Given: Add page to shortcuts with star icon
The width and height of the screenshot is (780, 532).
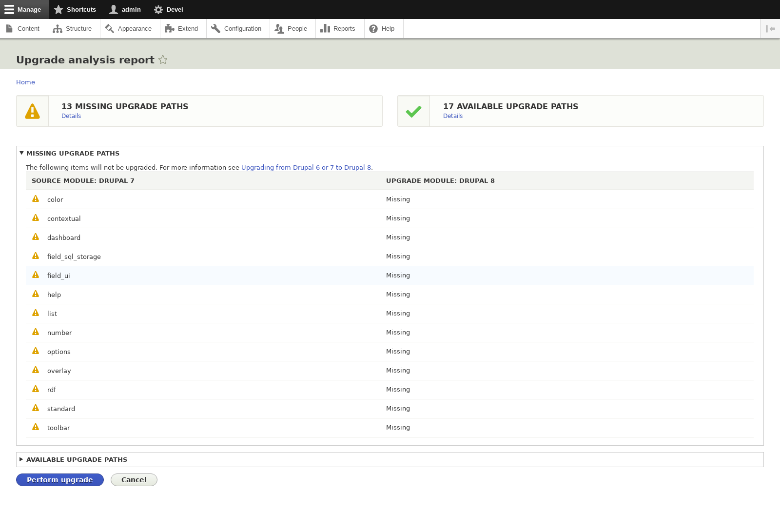Looking at the screenshot, I should point(163,60).
